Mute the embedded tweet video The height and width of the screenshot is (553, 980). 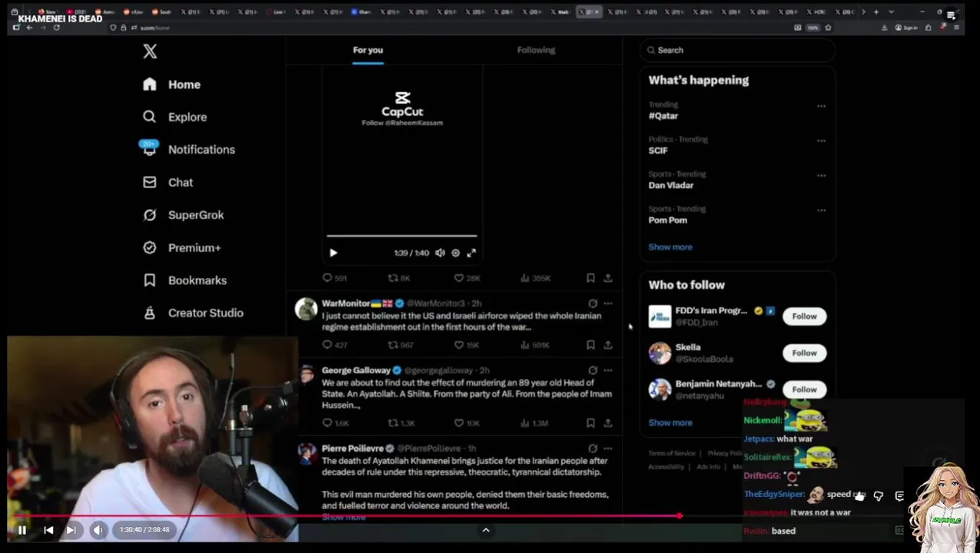[440, 253]
